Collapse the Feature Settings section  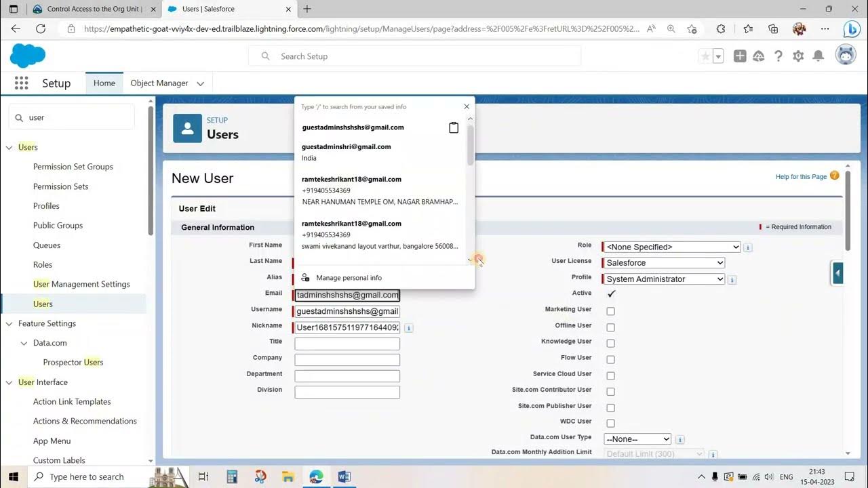(9, 324)
